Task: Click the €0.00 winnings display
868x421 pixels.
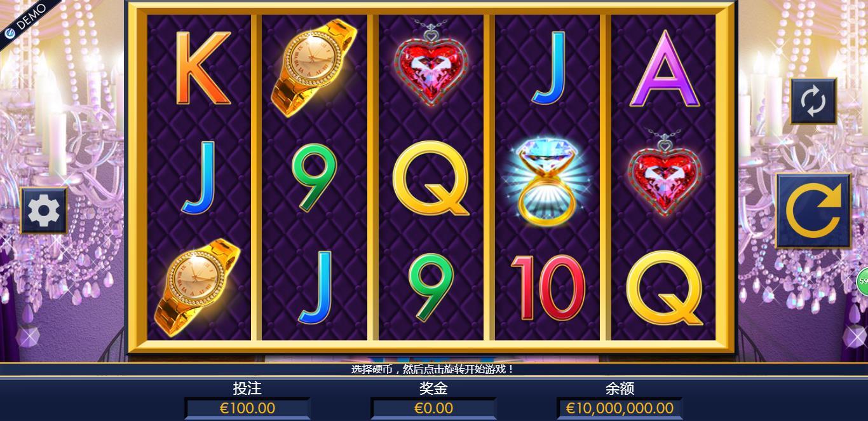Action: coord(433,408)
